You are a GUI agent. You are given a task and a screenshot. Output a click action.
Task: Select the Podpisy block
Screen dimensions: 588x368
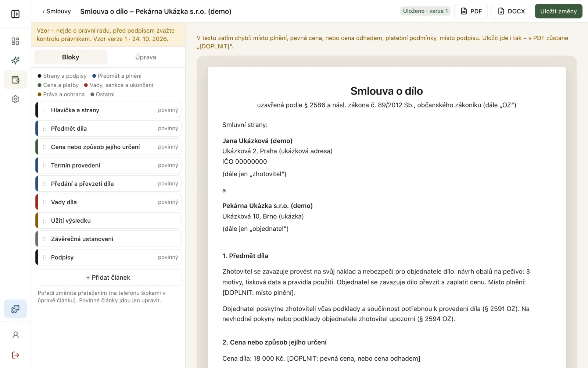[108, 257]
